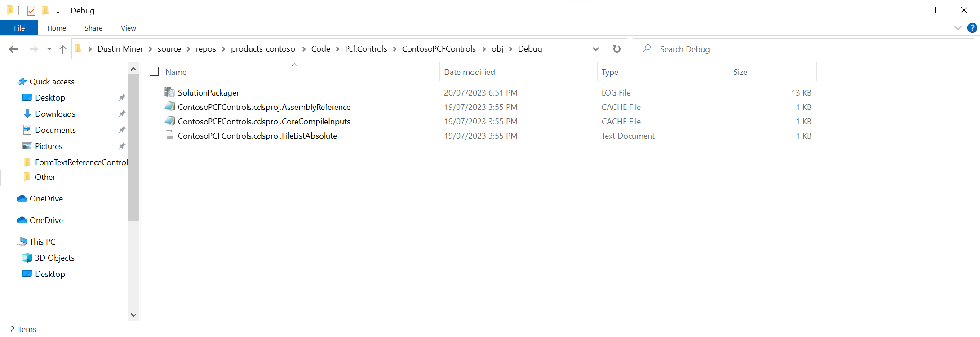980x337 pixels.
Task: Navigate to products-contoso in the breadcrumb
Action: 263,49
